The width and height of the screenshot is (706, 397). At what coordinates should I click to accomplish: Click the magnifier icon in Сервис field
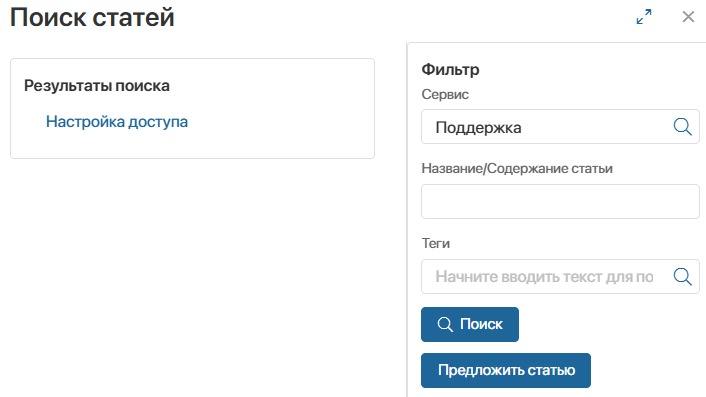point(683,127)
